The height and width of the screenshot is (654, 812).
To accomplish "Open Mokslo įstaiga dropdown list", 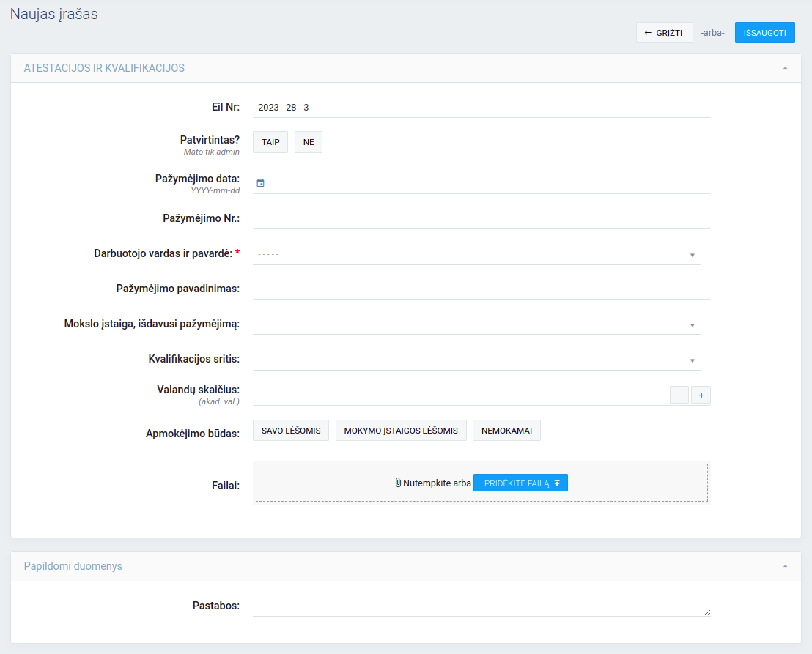I will point(476,324).
